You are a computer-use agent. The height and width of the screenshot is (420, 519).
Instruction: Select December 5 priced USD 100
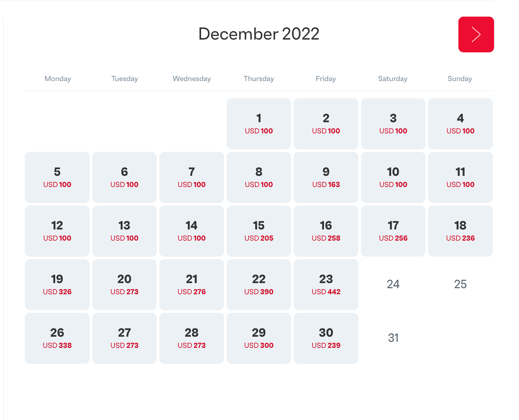click(x=57, y=177)
